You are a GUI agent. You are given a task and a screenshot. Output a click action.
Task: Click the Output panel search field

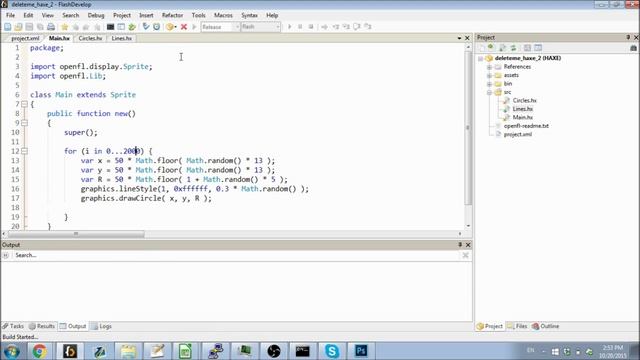pyautogui.click(x=236, y=255)
